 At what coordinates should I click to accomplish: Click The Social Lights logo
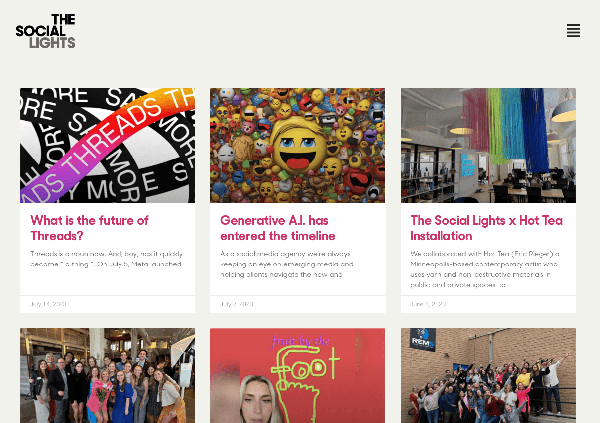tap(46, 31)
